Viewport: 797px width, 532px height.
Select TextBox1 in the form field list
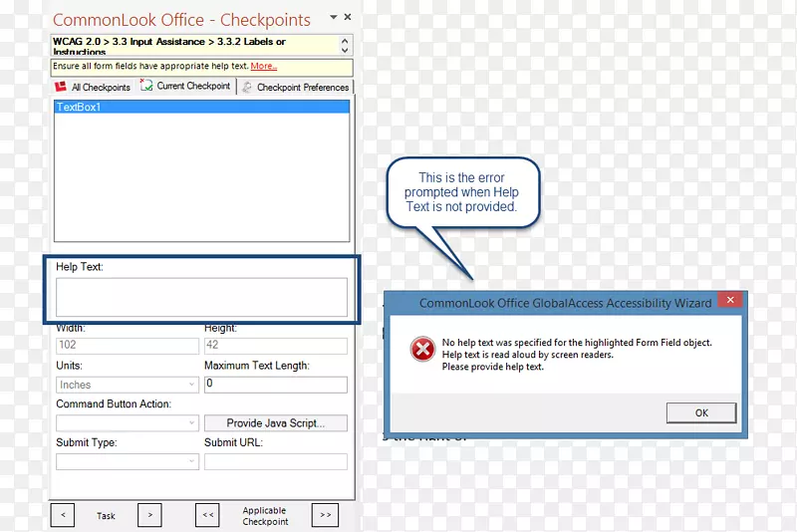pos(202,107)
